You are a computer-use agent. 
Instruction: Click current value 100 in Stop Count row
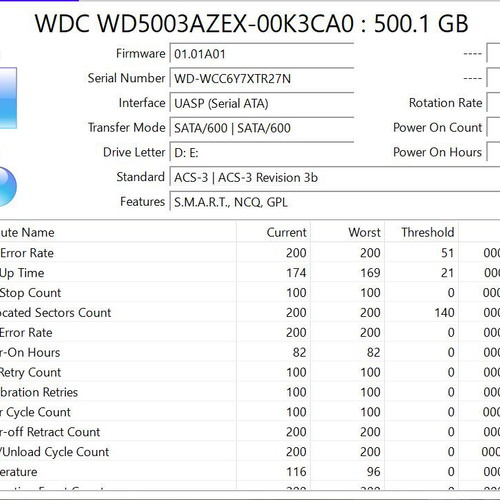[296, 293]
